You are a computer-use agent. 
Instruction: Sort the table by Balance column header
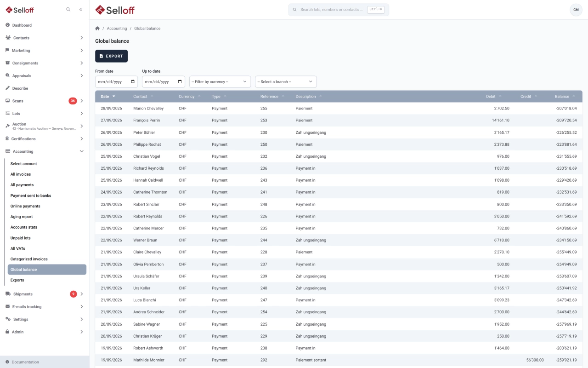click(566, 97)
